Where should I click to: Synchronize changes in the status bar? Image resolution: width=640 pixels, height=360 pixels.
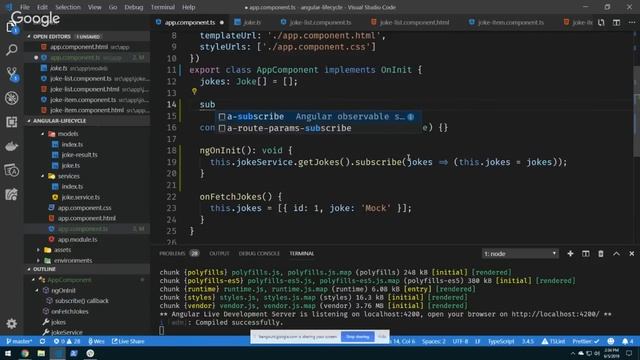(42, 341)
